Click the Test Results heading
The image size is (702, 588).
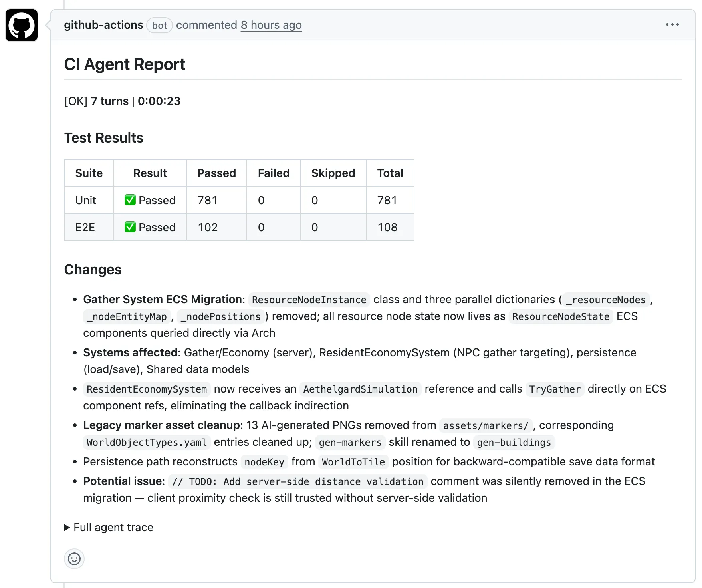[x=104, y=138]
